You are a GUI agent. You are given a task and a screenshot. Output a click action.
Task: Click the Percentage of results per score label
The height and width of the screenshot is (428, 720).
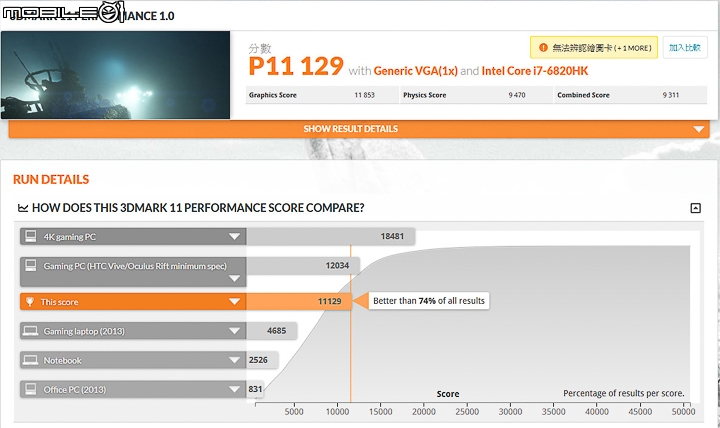pos(624,393)
